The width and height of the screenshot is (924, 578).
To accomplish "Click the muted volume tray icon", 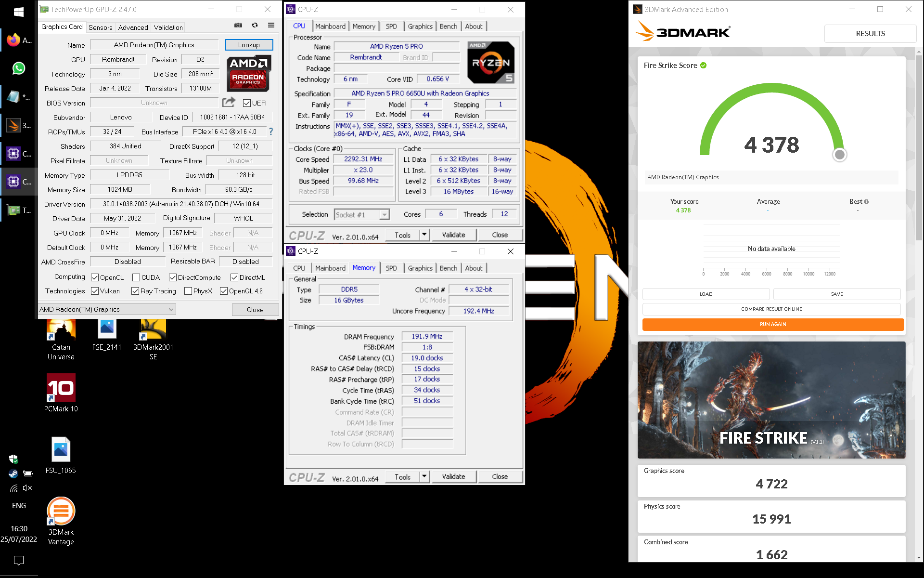I will pyautogui.click(x=27, y=488).
